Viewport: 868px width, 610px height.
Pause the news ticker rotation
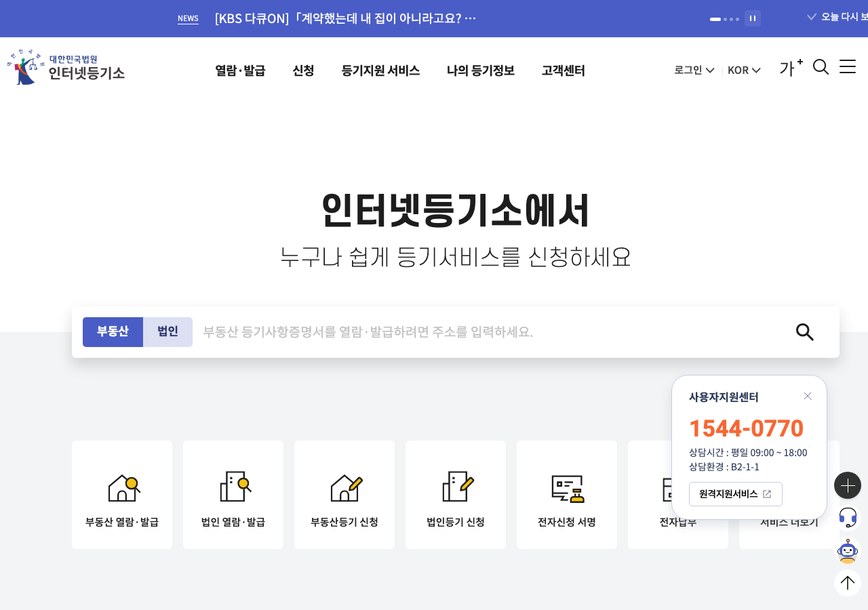(x=753, y=18)
